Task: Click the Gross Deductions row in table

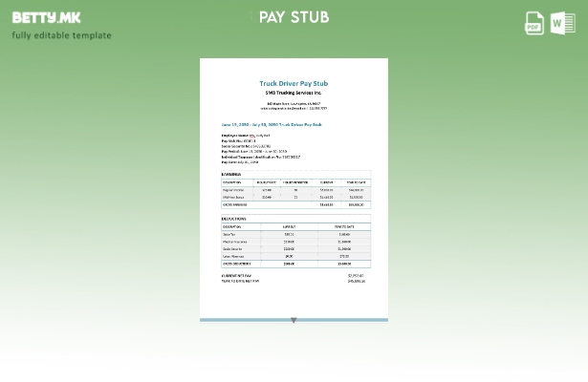Action: coord(294,264)
